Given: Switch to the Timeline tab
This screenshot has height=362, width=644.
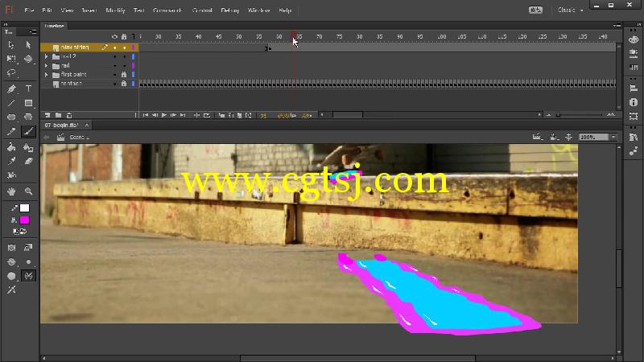Looking at the screenshot, I should pyautogui.click(x=54, y=26).
